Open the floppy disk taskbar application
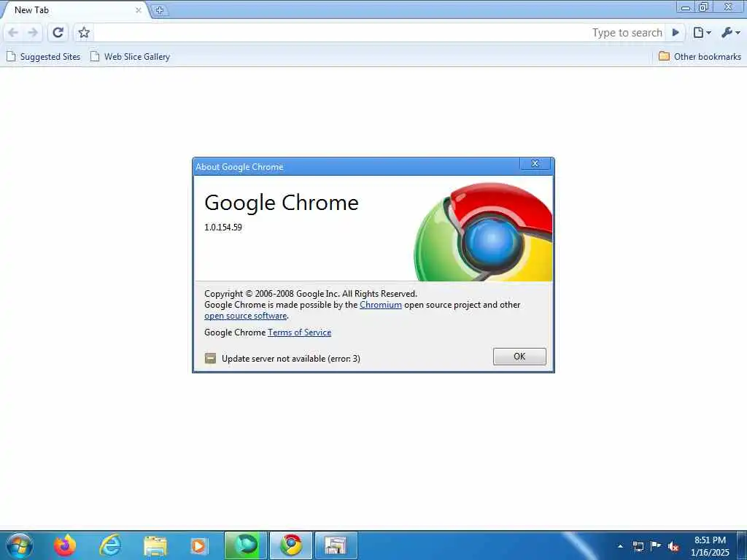Image resolution: width=747 pixels, height=560 pixels. pos(336,545)
